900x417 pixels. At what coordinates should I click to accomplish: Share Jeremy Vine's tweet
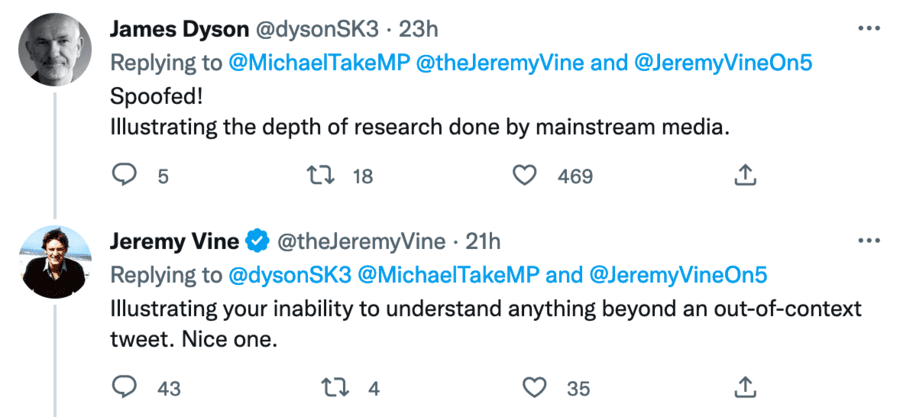pyautogui.click(x=744, y=387)
